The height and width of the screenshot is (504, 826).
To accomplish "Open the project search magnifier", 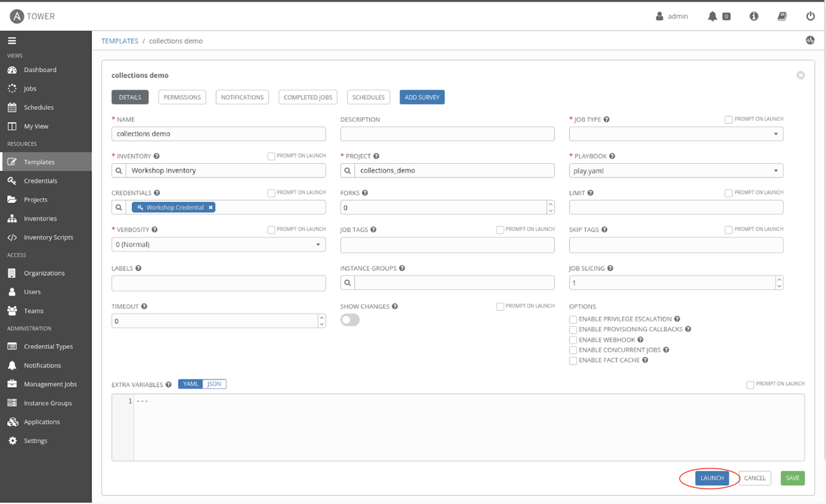I will point(348,170).
